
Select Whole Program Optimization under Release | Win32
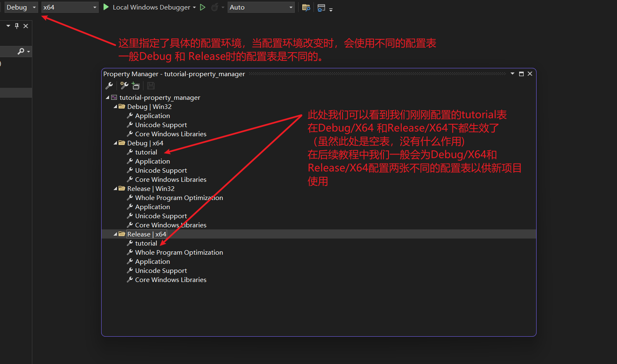tap(179, 198)
